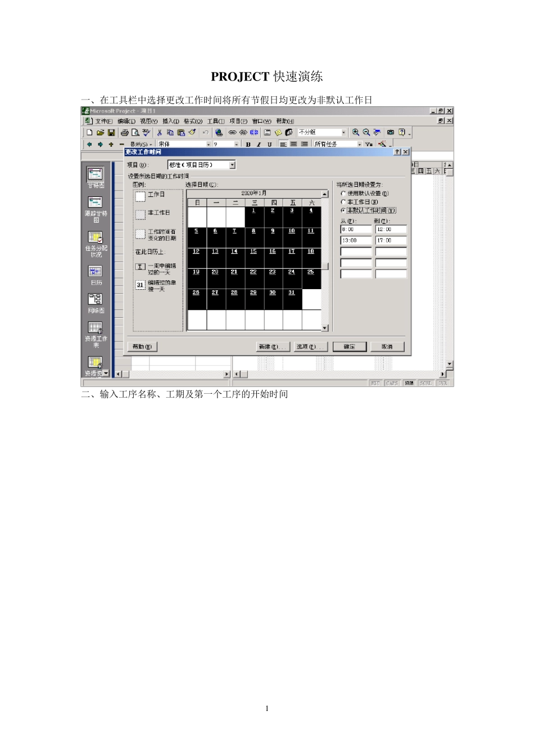
Task: Click the Assign Resources icon
Action: pyautogui.click(x=289, y=132)
